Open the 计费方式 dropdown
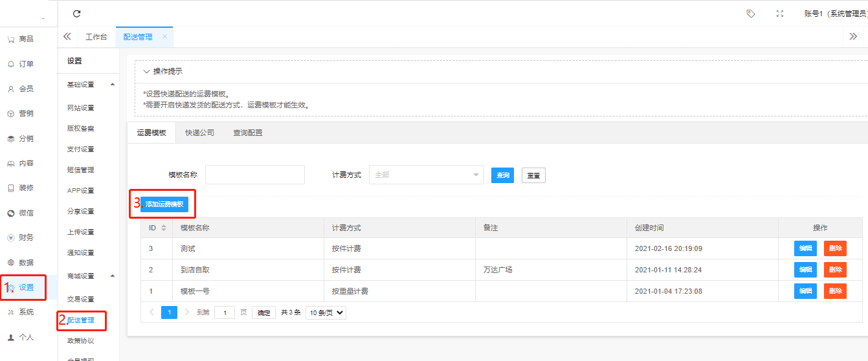The height and width of the screenshot is (361, 868). coord(426,175)
